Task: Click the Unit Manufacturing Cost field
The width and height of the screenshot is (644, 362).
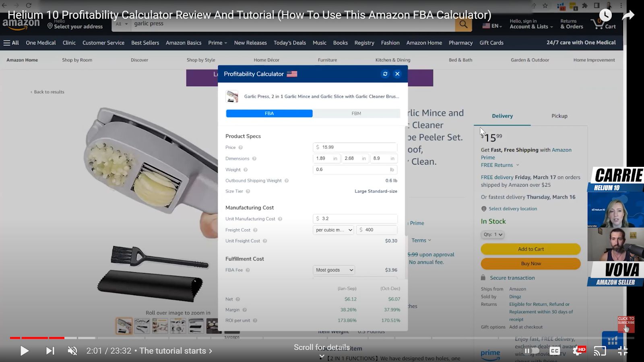Action: [x=355, y=219]
